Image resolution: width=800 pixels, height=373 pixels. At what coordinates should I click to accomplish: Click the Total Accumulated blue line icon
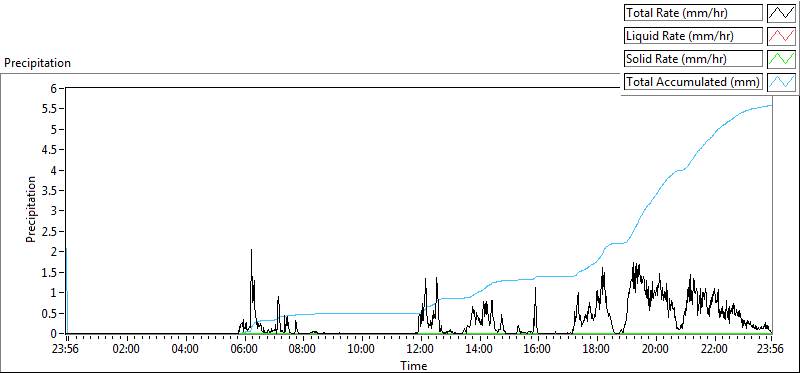point(782,82)
